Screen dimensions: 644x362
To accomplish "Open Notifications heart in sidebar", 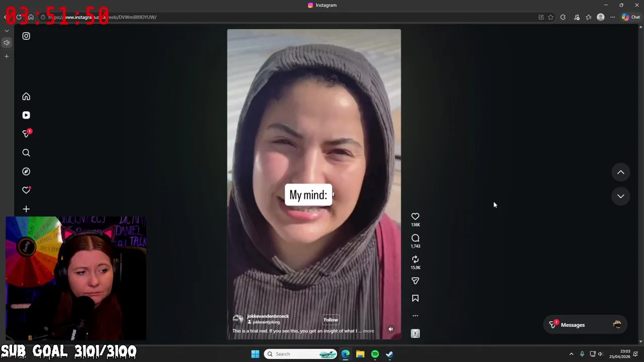I will point(26,190).
